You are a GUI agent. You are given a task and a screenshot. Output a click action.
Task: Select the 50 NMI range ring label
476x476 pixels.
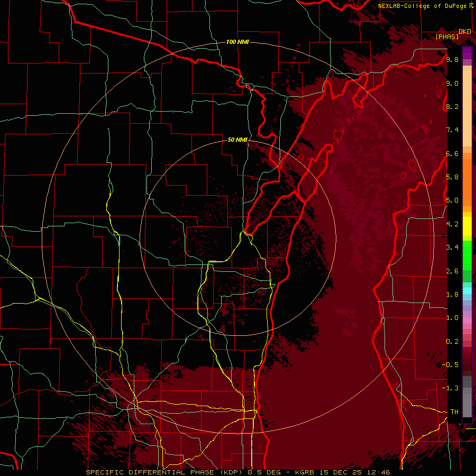[237, 140]
